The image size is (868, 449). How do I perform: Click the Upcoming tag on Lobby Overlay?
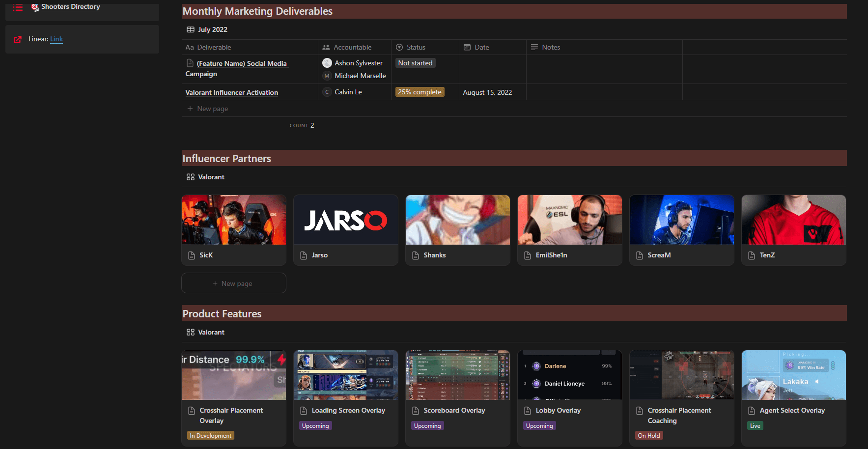[x=539, y=426]
